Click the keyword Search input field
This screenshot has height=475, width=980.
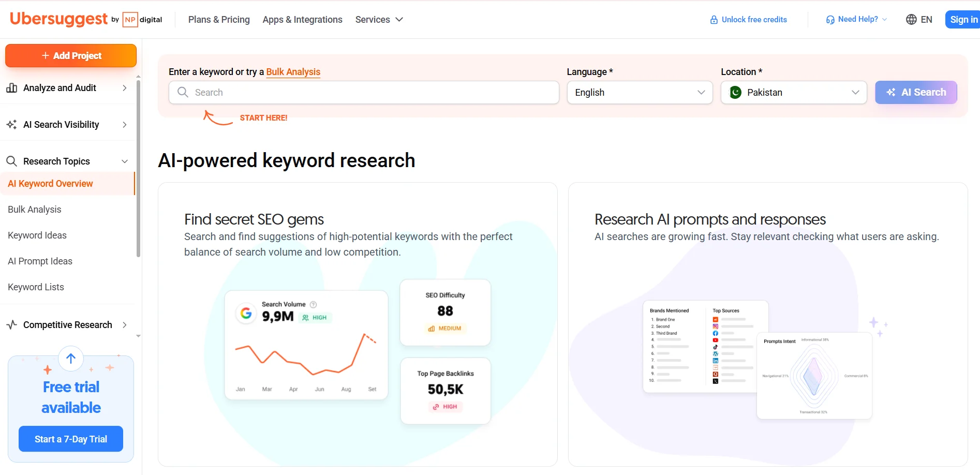coord(364,93)
